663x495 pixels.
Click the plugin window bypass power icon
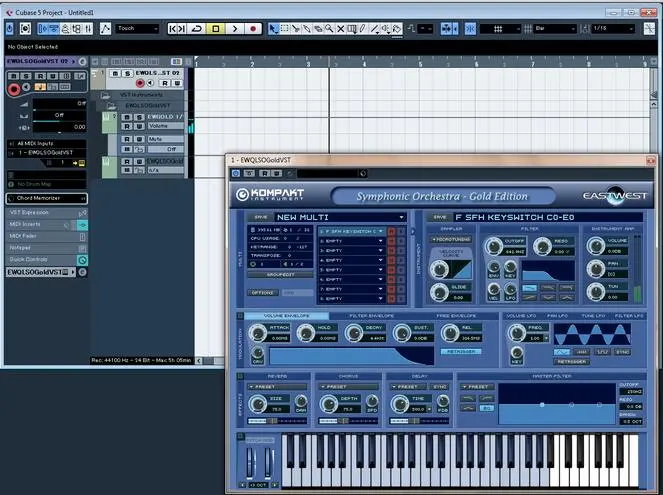pyautogui.click(x=236, y=173)
